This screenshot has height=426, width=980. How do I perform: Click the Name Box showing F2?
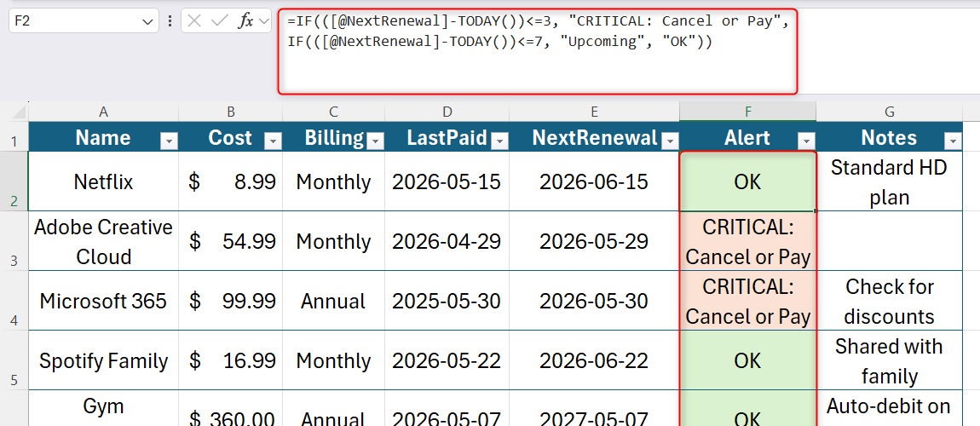(84, 21)
